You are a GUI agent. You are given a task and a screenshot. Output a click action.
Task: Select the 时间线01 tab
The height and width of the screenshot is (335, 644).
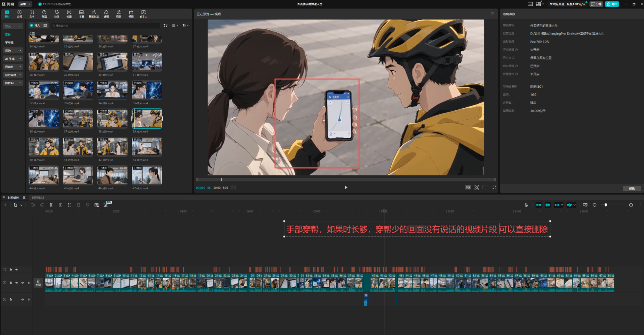click(13, 197)
